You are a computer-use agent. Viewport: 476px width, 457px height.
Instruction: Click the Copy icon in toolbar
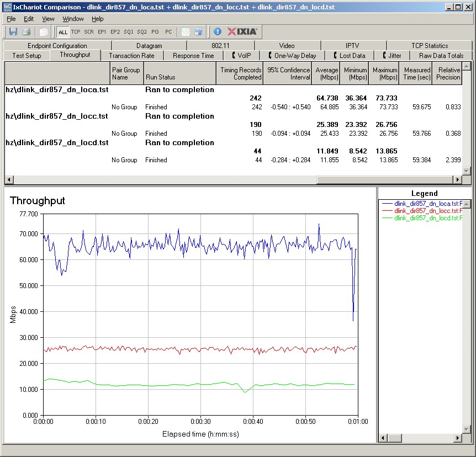coord(44,31)
